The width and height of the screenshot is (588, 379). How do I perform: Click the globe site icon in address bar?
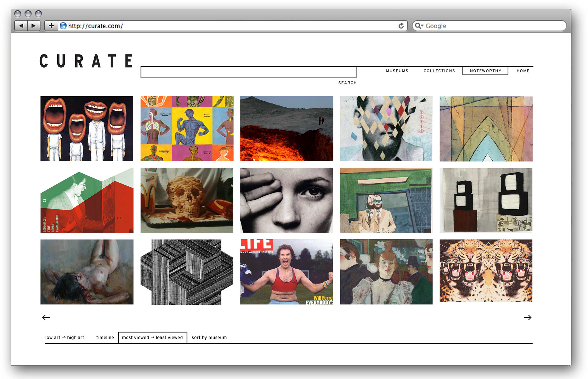(x=63, y=26)
